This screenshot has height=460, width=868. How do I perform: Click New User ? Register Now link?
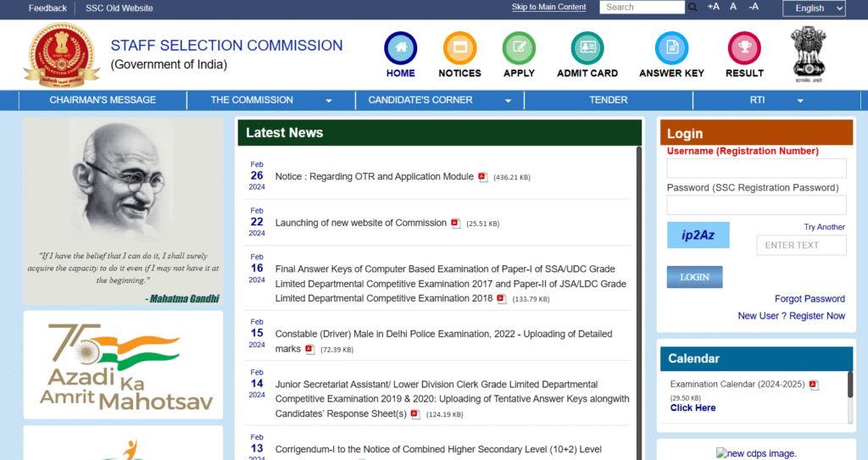tap(792, 316)
